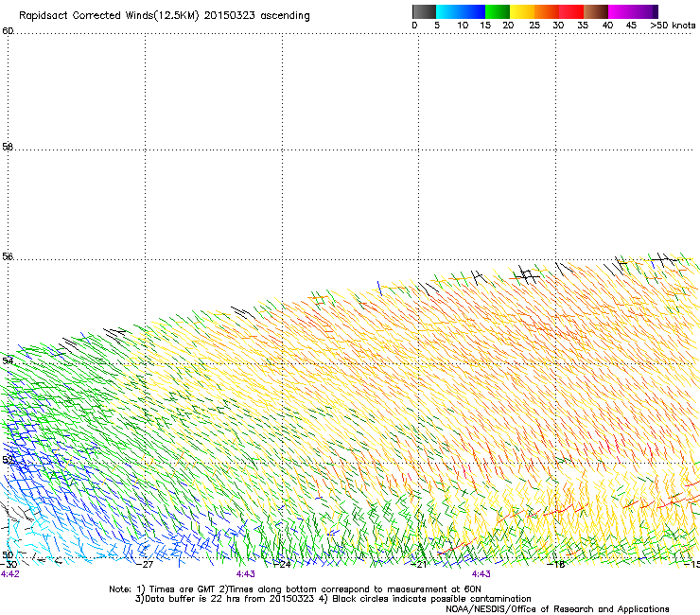Click the gray 0-5 knots color segment
The height and width of the screenshot is (615, 700).
tap(424, 11)
